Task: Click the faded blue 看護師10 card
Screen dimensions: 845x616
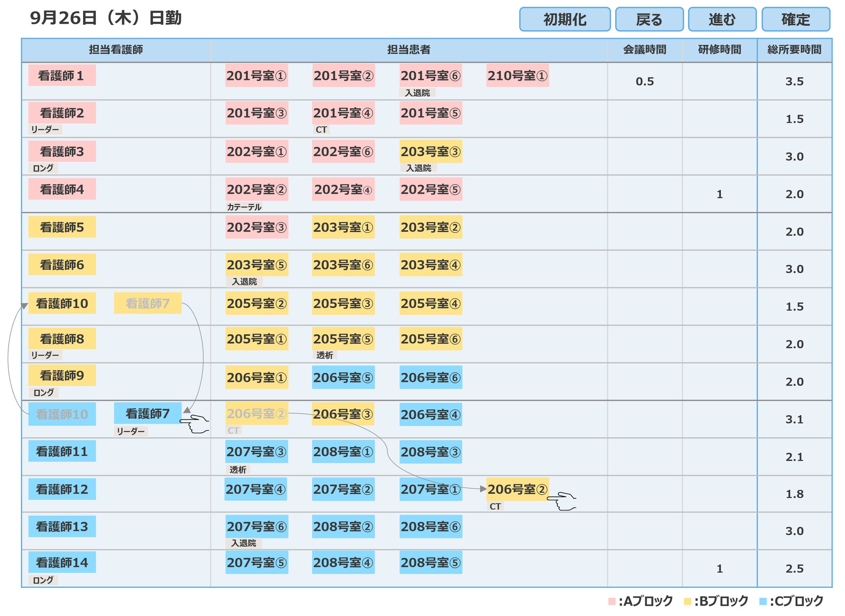Action: [x=62, y=414]
